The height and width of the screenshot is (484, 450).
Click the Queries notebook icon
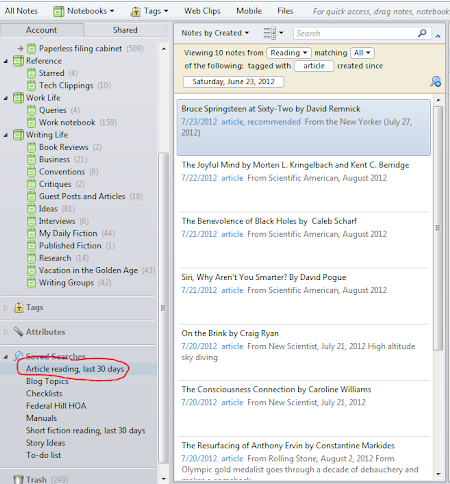[x=31, y=110]
